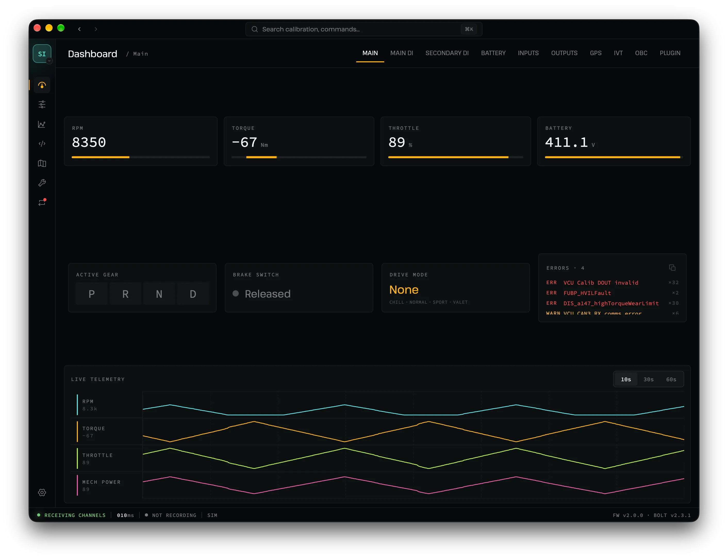This screenshot has height=560, width=728.
Task: Click the FUBP_HVILFault error row
Action: pyautogui.click(x=612, y=293)
